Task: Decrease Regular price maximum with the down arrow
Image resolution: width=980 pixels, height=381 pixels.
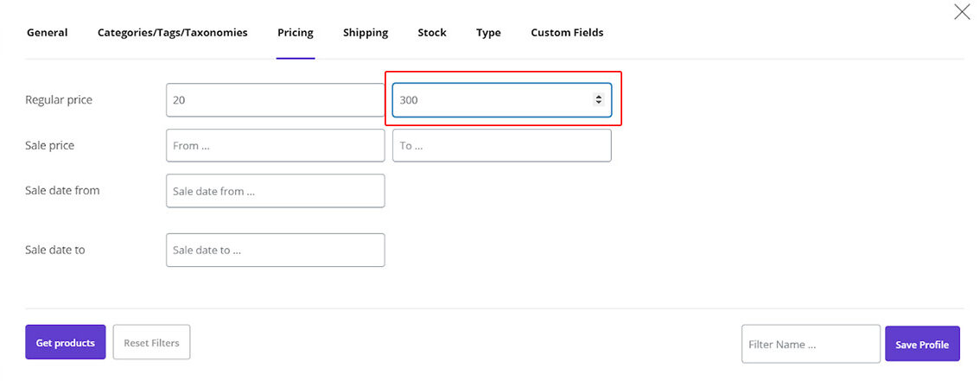Action: coord(598,104)
